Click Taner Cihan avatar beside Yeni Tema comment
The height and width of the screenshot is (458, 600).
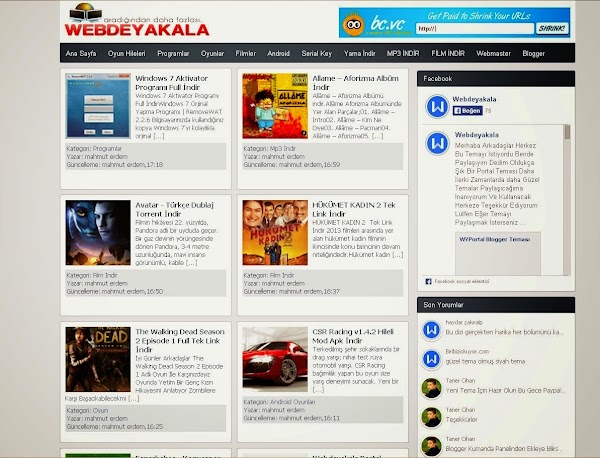coord(431,388)
